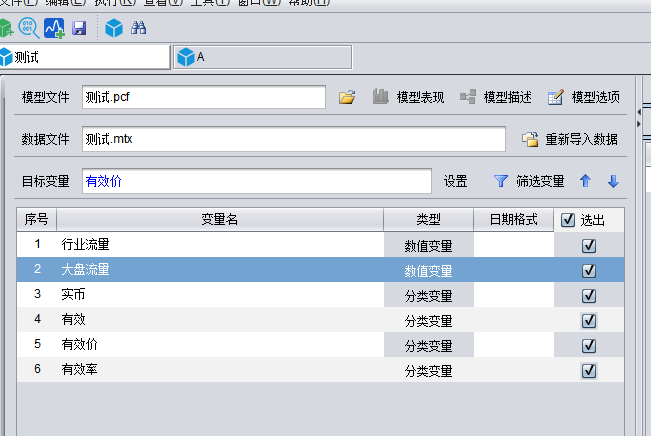Uncheck the 大盘流量 row checkbox
The width and height of the screenshot is (651, 436).
pos(589,271)
